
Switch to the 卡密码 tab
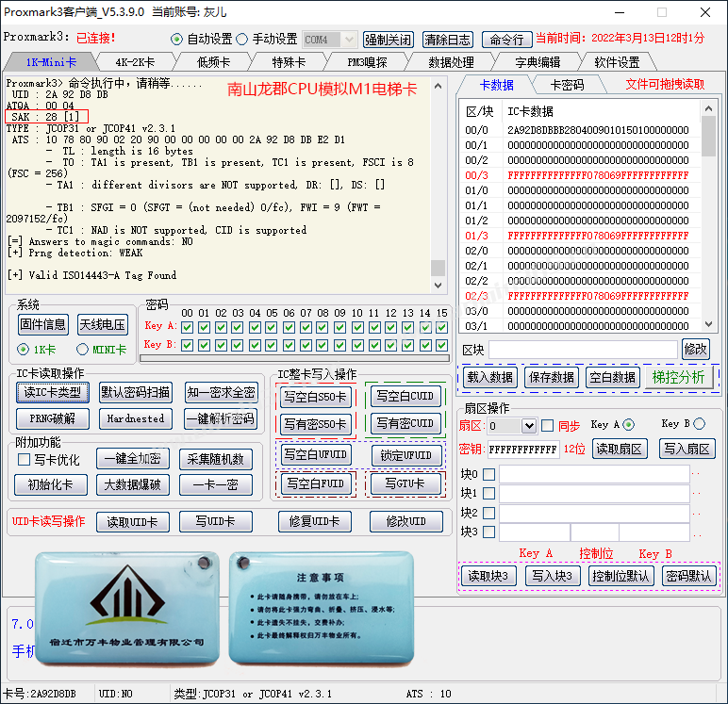coord(567,85)
